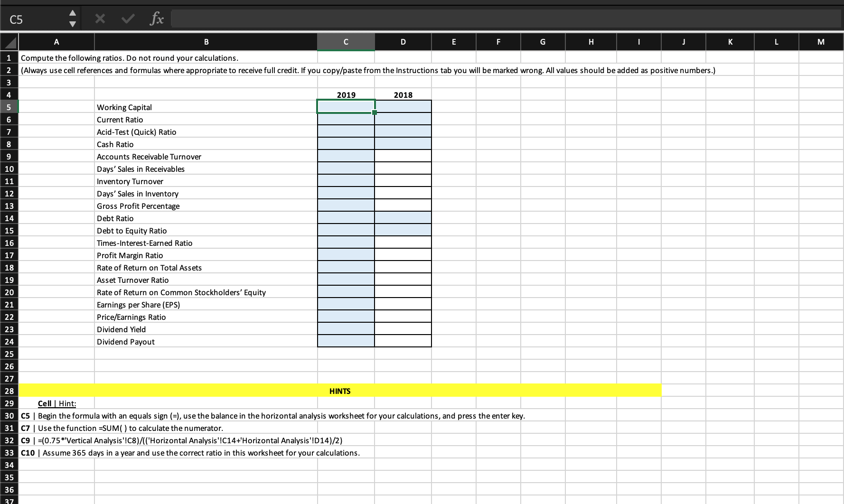Click the Select All corner triangle
This screenshot has height=504, width=844.
[x=9, y=42]
